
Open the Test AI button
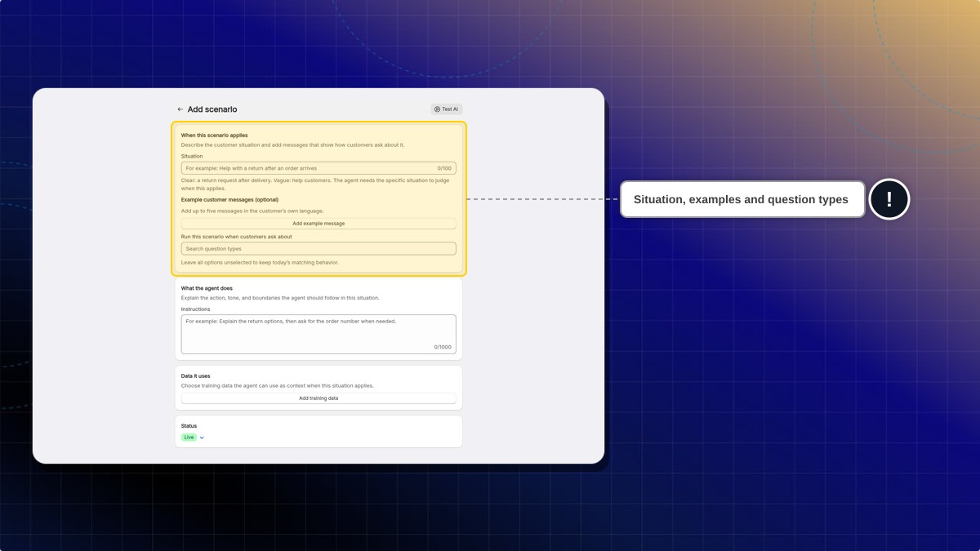(447, 109)
